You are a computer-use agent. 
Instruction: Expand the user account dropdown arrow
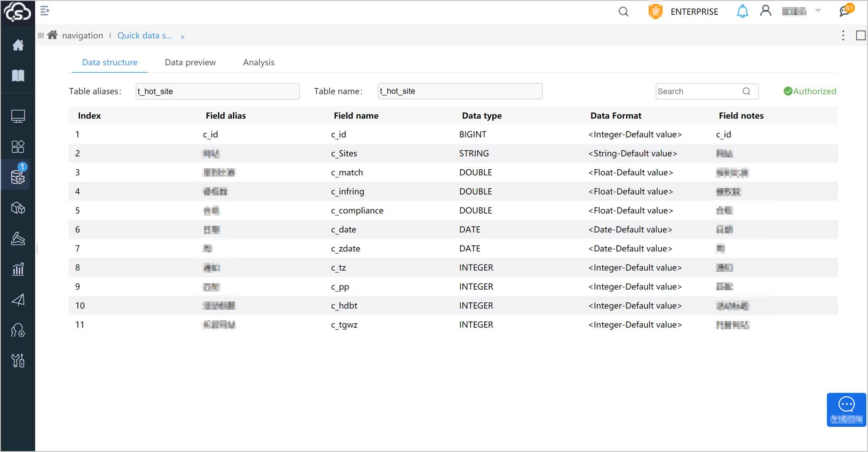coord(818,11)
